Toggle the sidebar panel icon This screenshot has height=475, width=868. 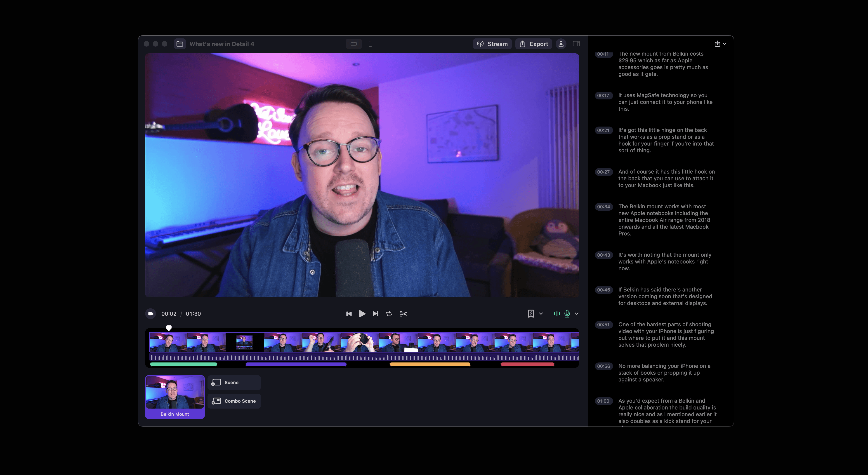576,44
